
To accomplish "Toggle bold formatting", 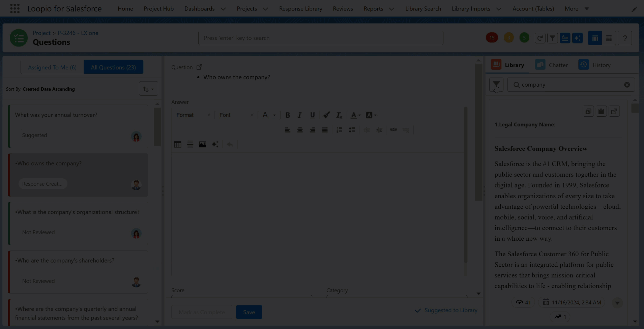I will pyautogui.click(x=288, y=115).
